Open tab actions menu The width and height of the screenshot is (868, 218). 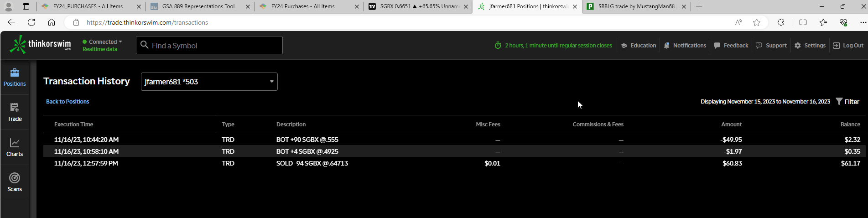(26, 6)
